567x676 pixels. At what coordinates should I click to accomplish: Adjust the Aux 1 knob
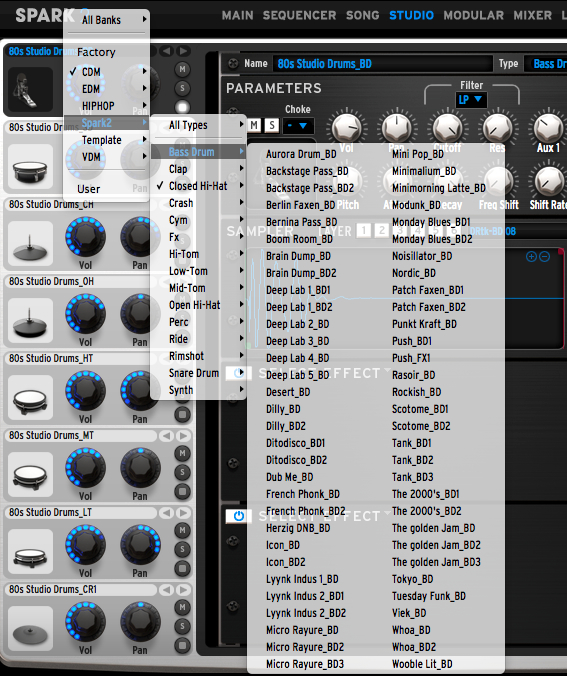point(548,128)
